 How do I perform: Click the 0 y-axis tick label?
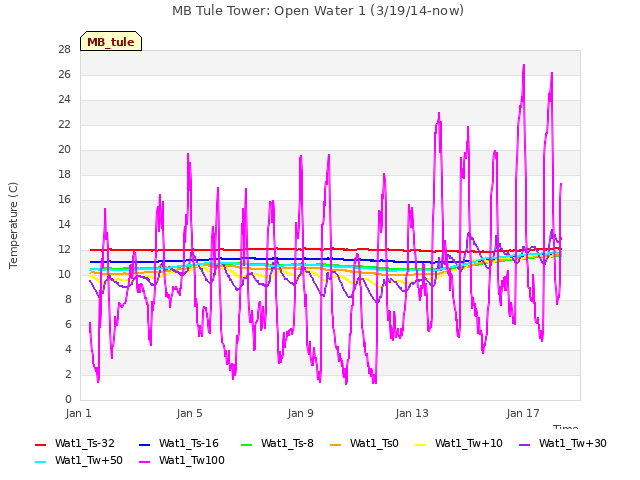[68, 399]
